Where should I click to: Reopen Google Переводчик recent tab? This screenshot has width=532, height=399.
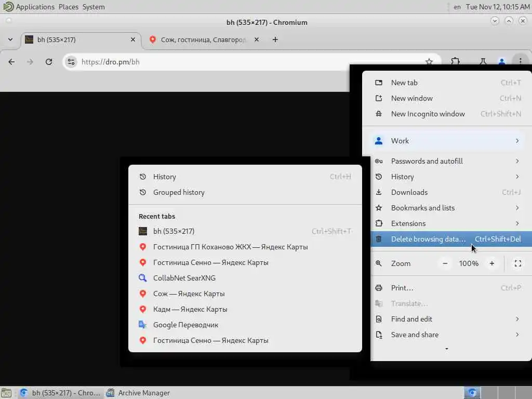245,325
